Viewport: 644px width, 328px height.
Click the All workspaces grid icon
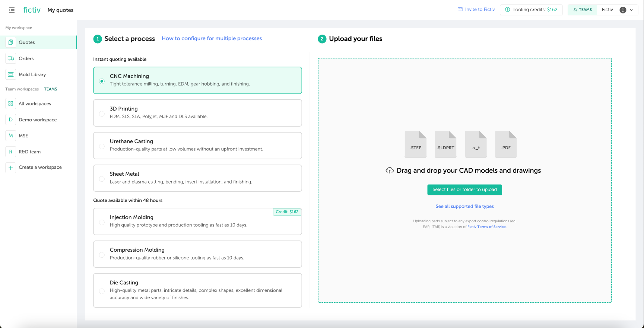tap(11, 104)
